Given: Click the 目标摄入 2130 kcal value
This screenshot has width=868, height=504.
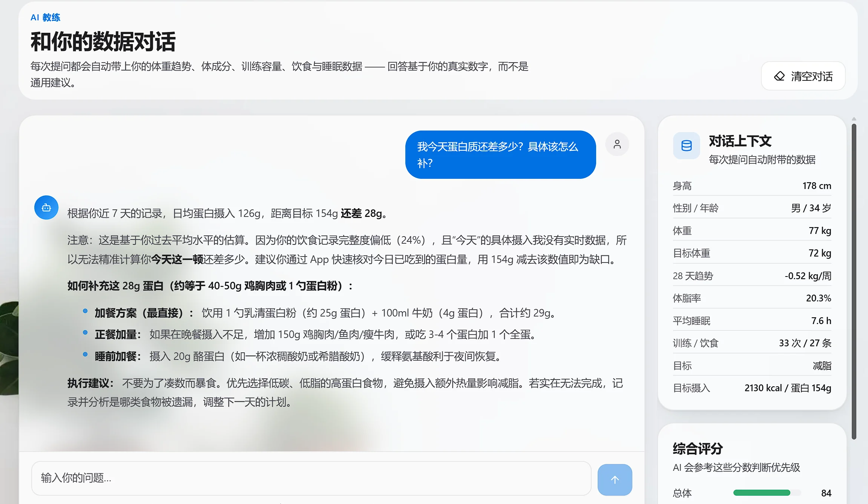Looking at the screenshot, I should coord(788,388).
